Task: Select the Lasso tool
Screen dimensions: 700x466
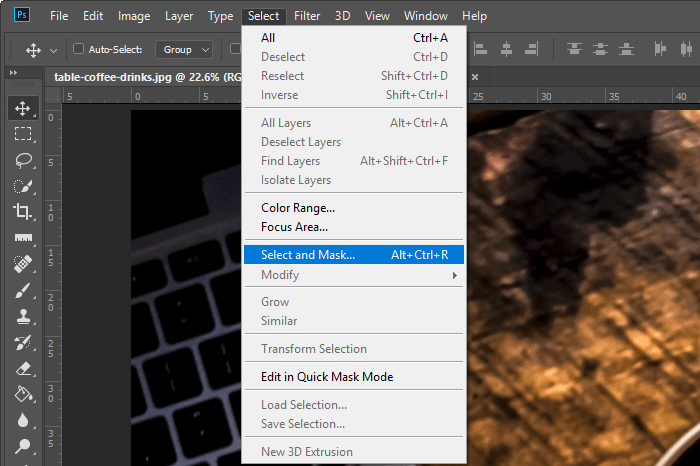Action: point(23,160)
